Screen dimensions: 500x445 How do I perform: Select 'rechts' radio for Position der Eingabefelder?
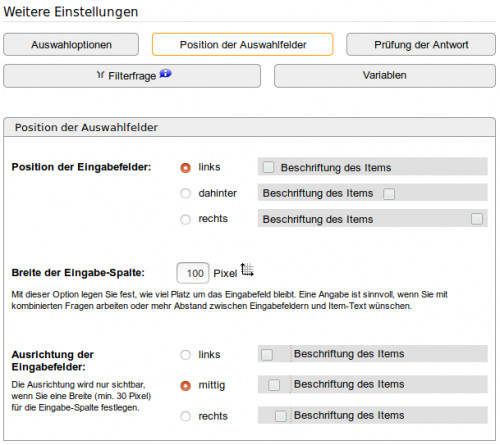pos(185,219)
